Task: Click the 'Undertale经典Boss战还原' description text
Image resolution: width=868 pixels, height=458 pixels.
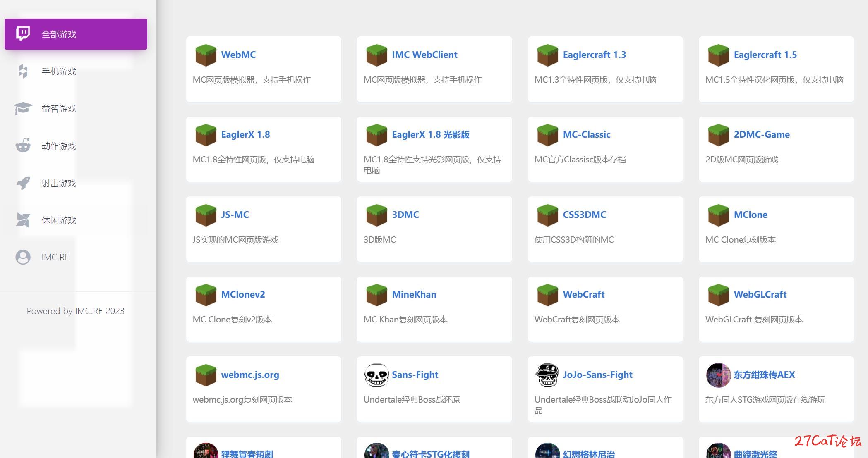Action: click(x=412, y=400)
